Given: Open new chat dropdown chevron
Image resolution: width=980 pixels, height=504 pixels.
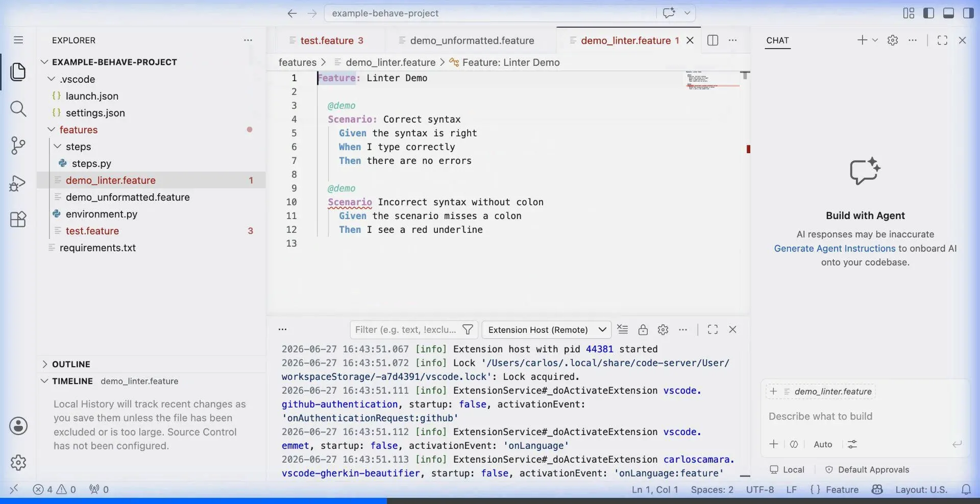Looking at the screenshot, I should pyautogui.click(x=875, y=40).
